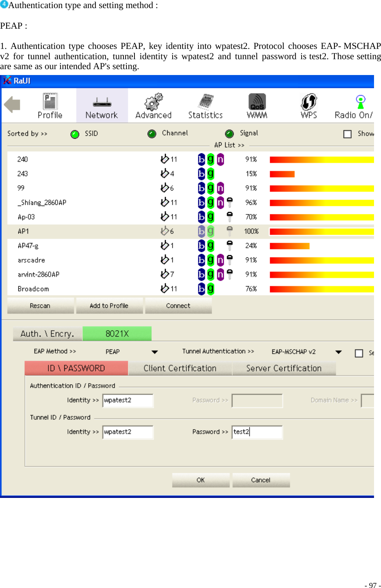Click the key security icon for _Shiang_2860AP
This screenshot has height=588, width=381.
230,202
